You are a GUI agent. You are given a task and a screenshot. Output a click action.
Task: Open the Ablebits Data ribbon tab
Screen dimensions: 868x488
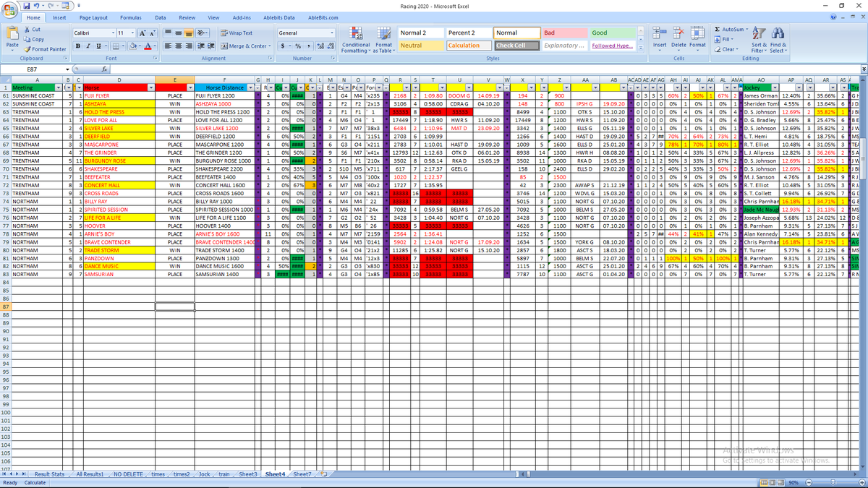tap(278, 17)
